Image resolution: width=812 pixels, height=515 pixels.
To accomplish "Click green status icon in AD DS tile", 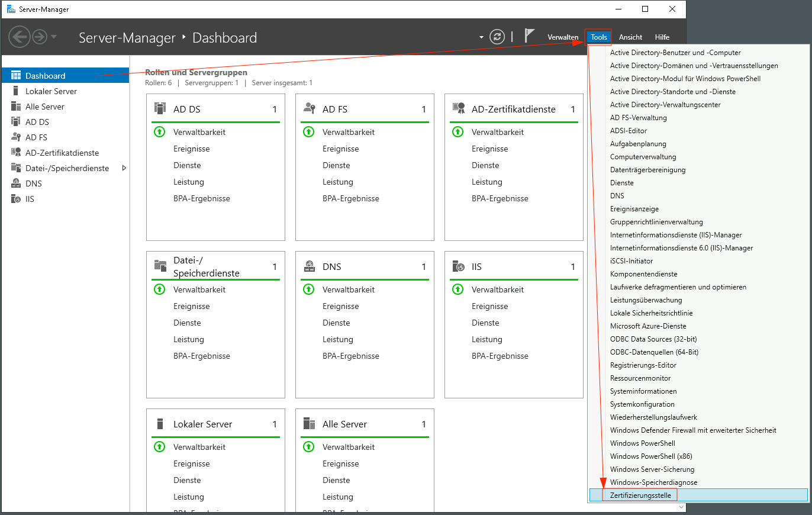I will [x=159, y=131].
